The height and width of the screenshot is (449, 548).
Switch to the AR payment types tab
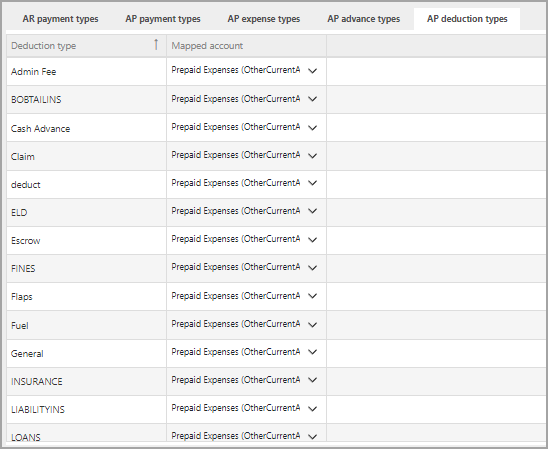[60, 19]
